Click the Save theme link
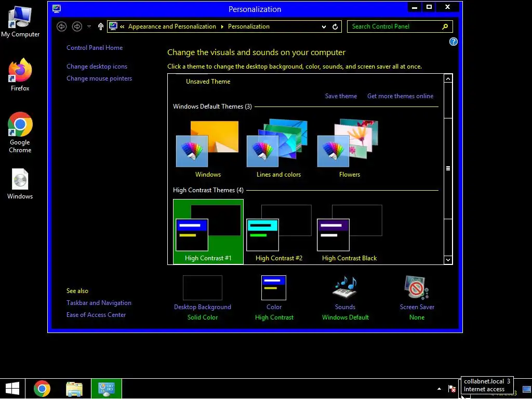This screenshot has width=532, height=399. tap(341, 96)
